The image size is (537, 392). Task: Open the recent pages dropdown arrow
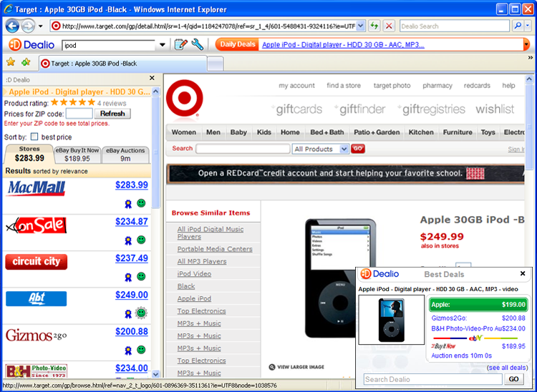click(x=40, y=26)
